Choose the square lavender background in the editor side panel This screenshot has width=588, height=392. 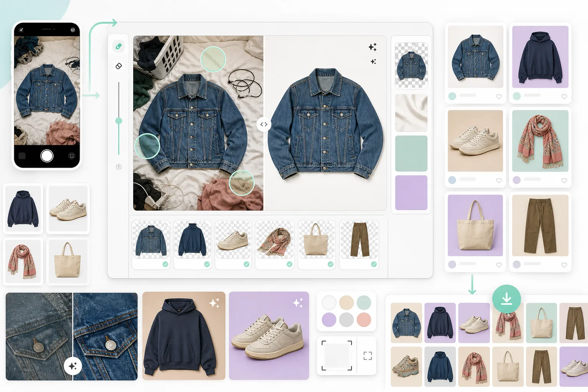click(x=411, y=193)
